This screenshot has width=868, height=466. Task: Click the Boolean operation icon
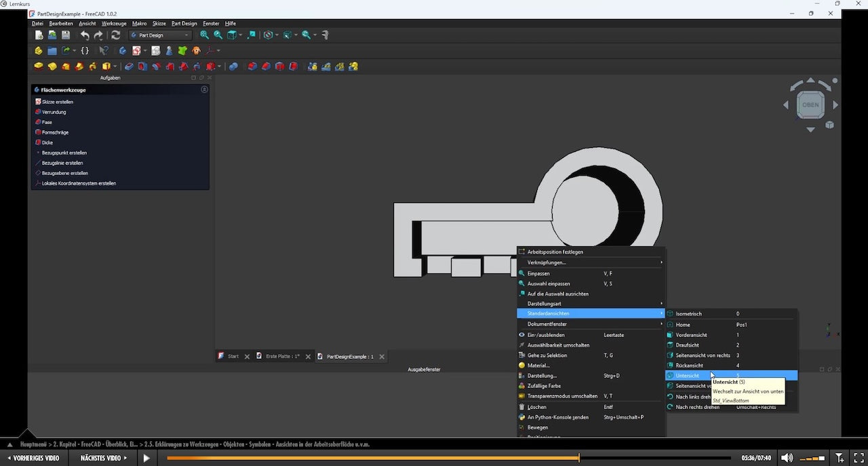[233, 66]
